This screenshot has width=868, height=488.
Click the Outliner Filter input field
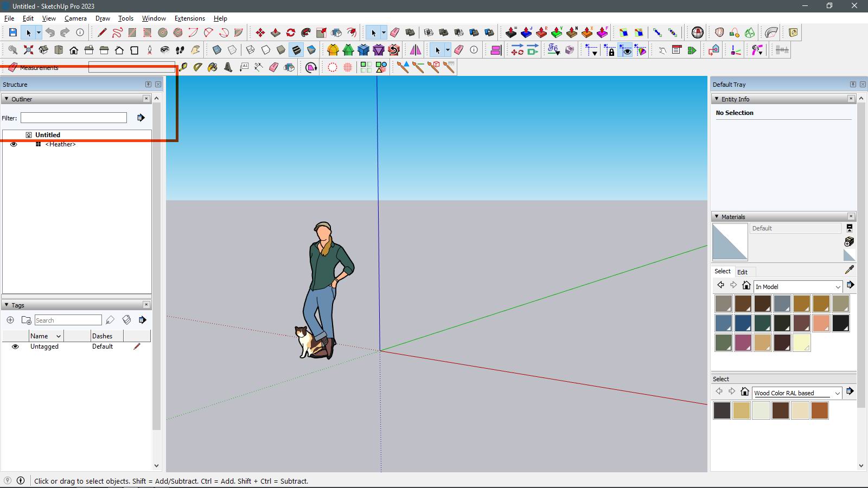[74, 118]
